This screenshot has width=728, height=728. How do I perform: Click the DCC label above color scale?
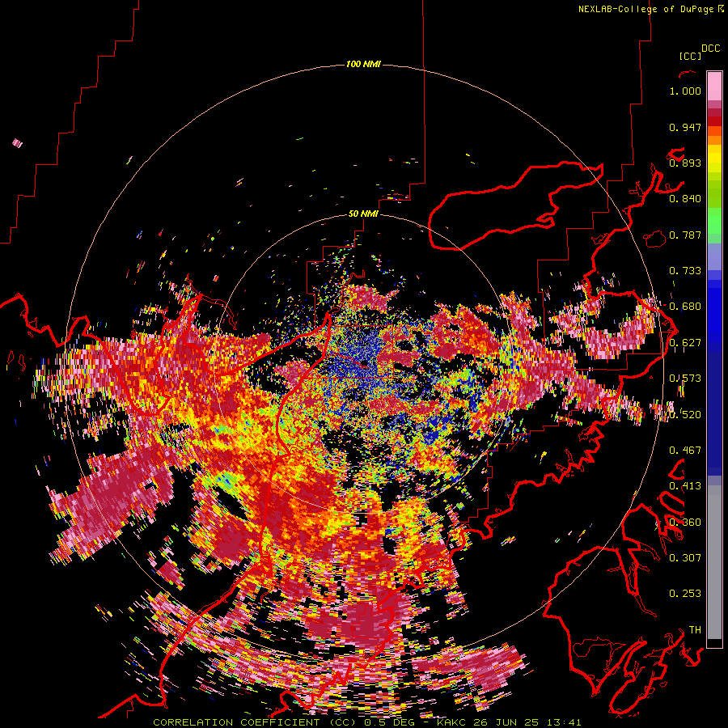[x=710, y=49]
